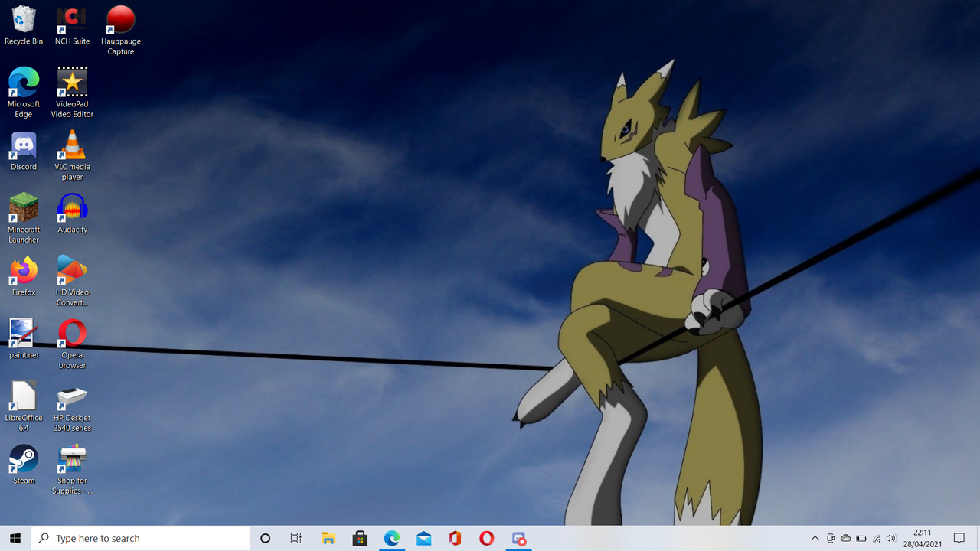Select the Minecraft Launcher icon
The width and height of the screenshot is (980, 551).
[24, 218]
